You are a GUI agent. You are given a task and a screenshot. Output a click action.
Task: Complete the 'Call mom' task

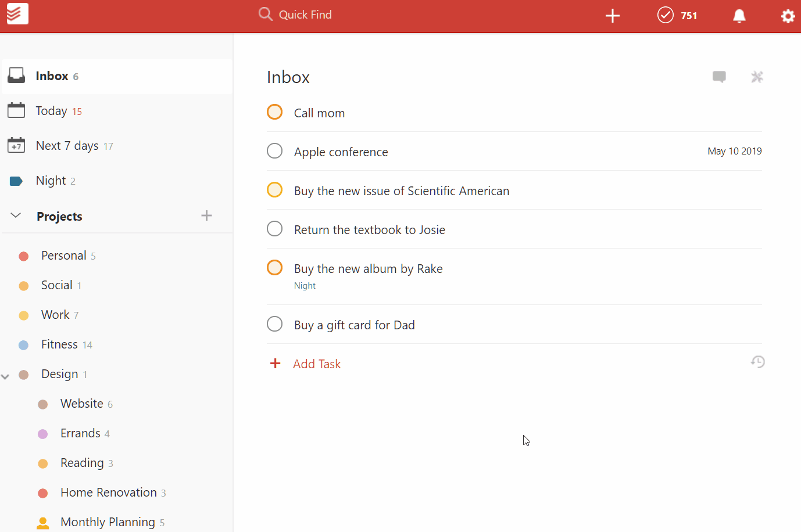click(x=274, y=112)
